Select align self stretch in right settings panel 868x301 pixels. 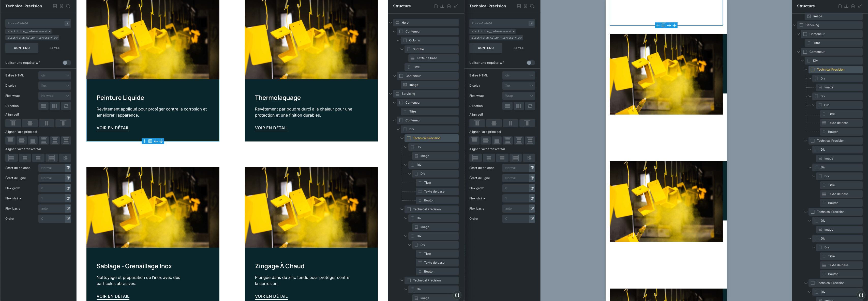click(527, 123)
